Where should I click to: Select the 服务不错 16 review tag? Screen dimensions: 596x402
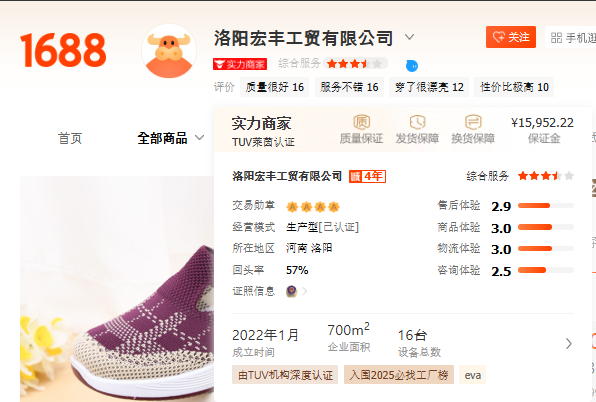pos(349,87)
